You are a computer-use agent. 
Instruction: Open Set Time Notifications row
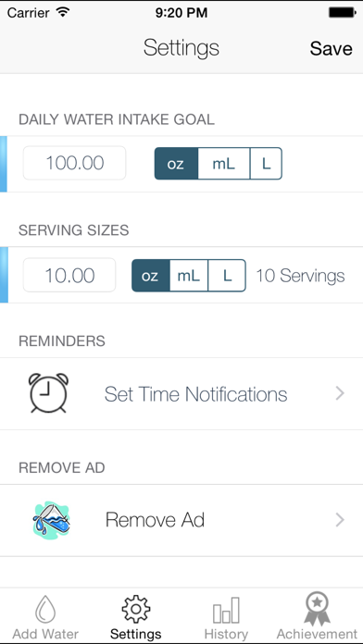coord(181,393)
